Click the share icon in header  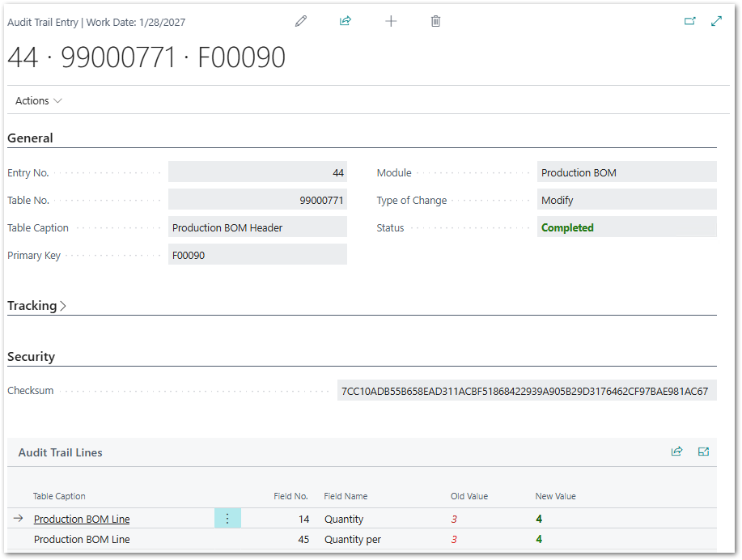(346, 22)
